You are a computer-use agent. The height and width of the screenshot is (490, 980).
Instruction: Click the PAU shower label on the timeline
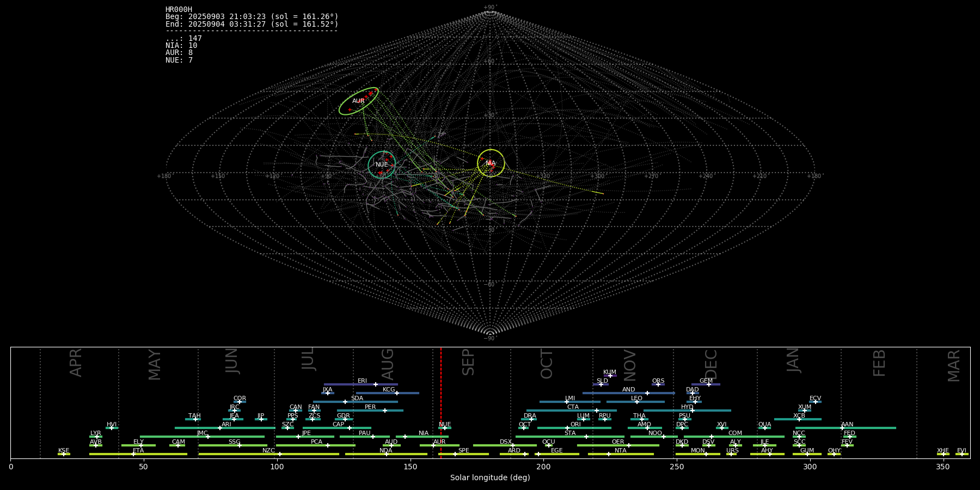(x=365, y=433)
